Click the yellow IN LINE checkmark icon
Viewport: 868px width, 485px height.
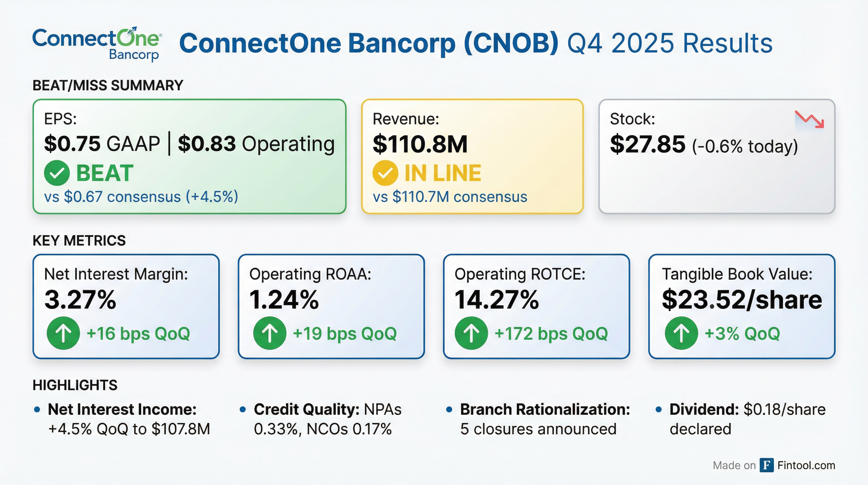(385, 173)
